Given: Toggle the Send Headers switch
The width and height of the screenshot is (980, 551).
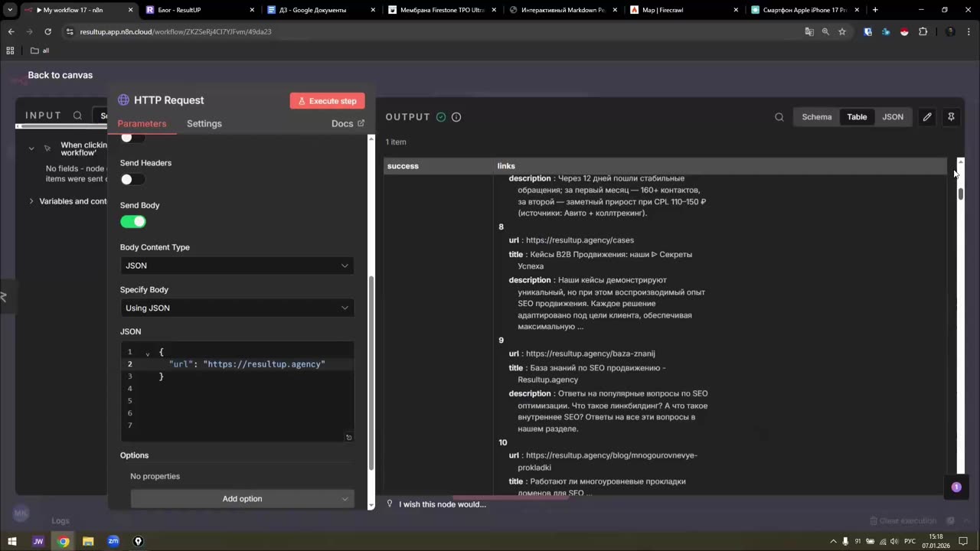Looking at the screenshot, I should (x=132, y=179).
